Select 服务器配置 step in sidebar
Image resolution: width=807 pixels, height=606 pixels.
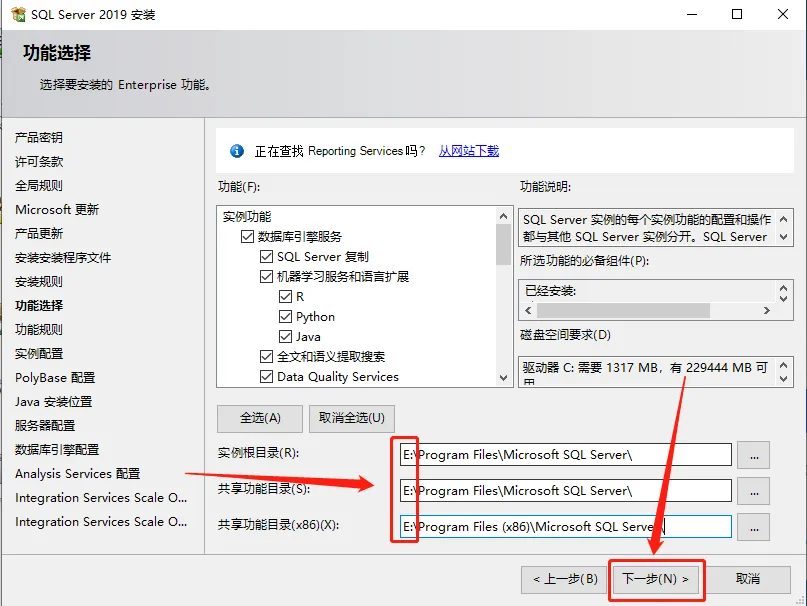click(x=45, y=425)
